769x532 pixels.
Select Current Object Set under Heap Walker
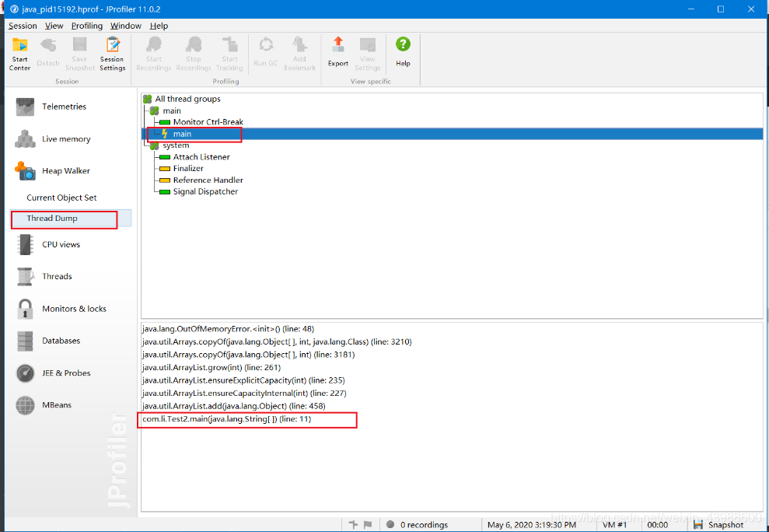point(61,198)
